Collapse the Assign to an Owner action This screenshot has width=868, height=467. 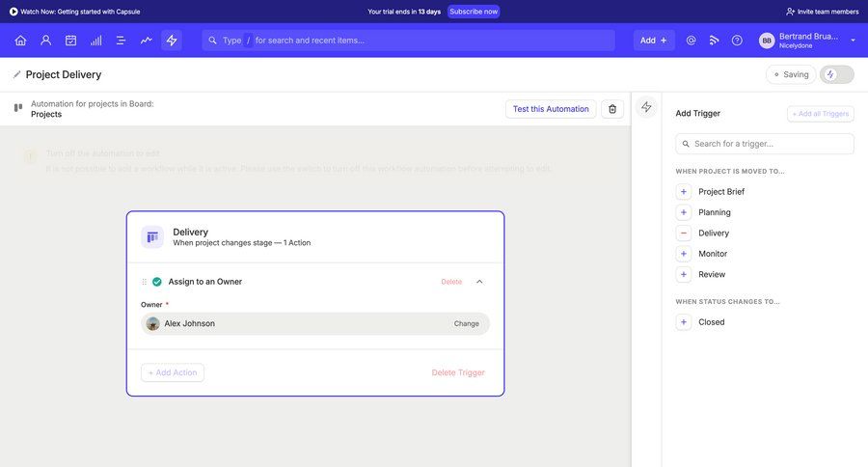(x=479, y=282)
